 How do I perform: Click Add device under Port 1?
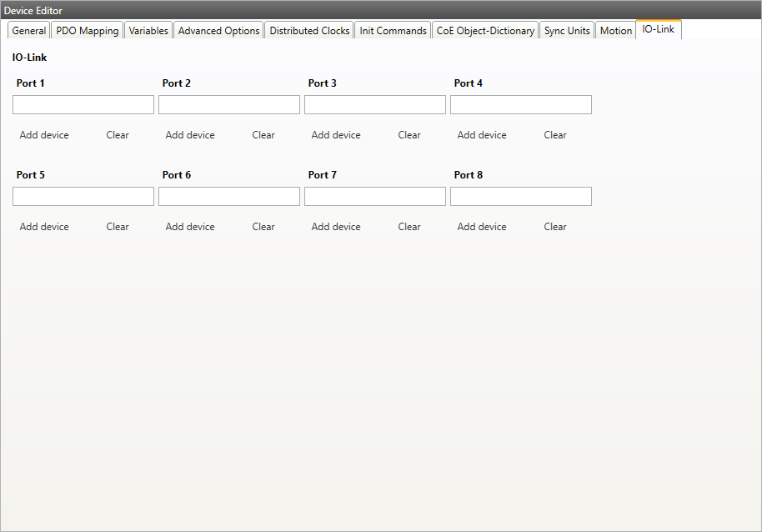pyautogui.click(x=44, y=135)
